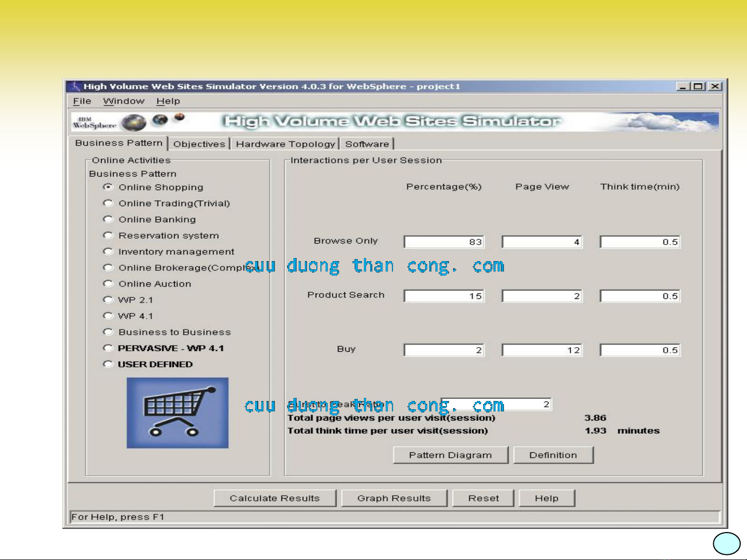747x560 pixels.
Task: Choose the USER DEFINED pattern
Action: coord(108,364)
